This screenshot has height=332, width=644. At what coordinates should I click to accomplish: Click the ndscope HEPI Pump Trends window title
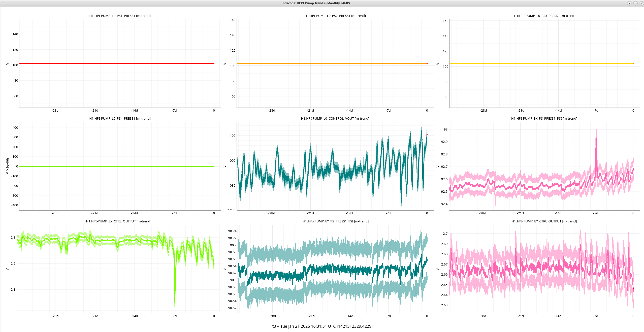316,3
